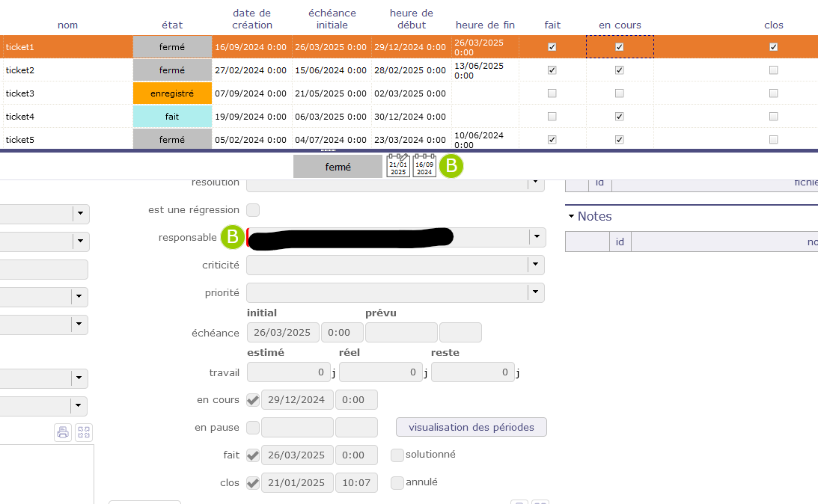Viewport: 818px width, 504px height.
Task: Click 'visualisation des périodes' button
Action: tap(471, 427)
